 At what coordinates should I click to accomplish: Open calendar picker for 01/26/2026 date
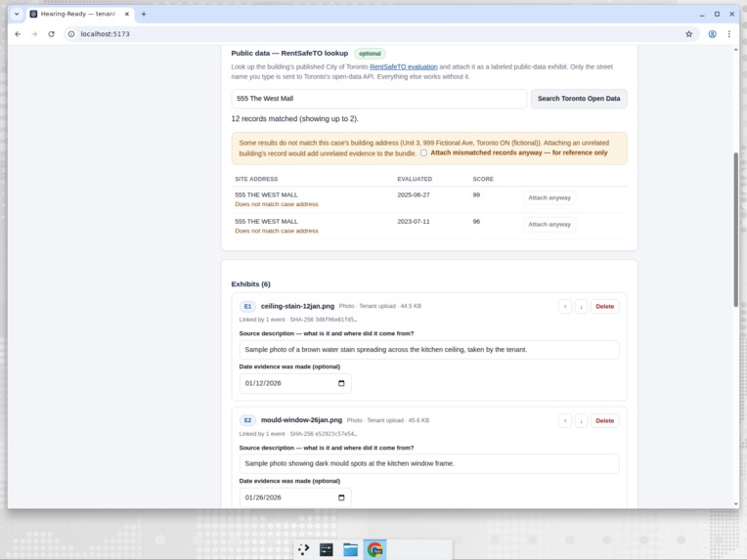pyautogui.click(x=341, y=497)
